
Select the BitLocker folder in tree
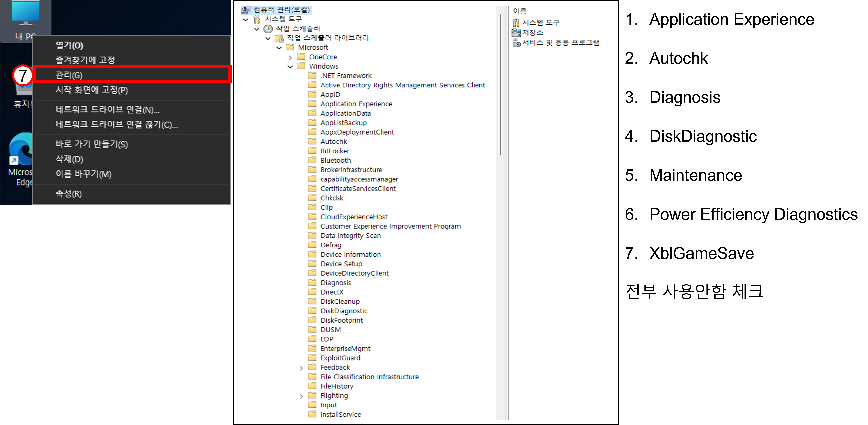pyautogui.click(x=335, y=151)
